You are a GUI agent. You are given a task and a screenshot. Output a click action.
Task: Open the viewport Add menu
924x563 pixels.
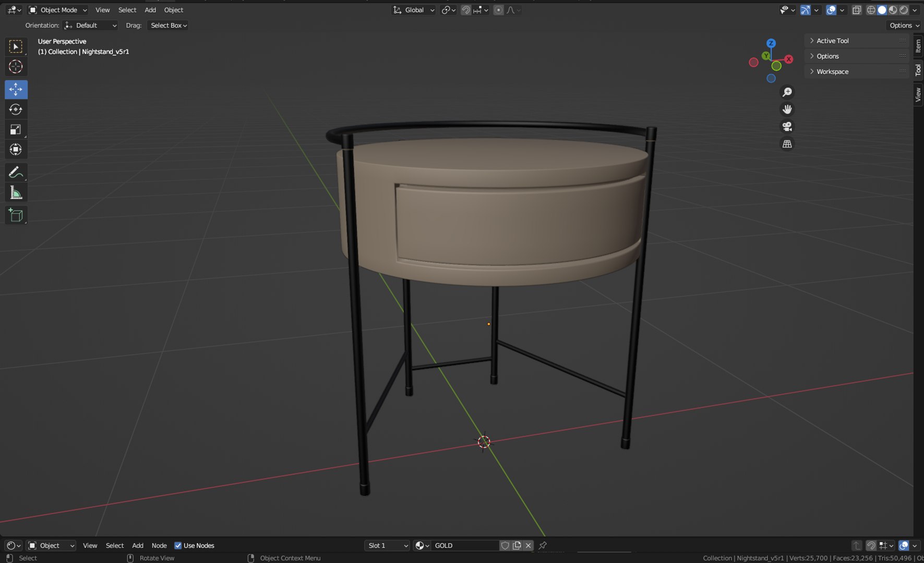(150, 10)
